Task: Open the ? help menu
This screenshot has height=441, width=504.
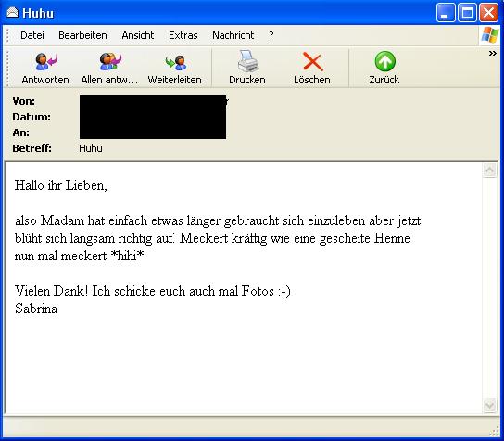Action: click(271, 35)
